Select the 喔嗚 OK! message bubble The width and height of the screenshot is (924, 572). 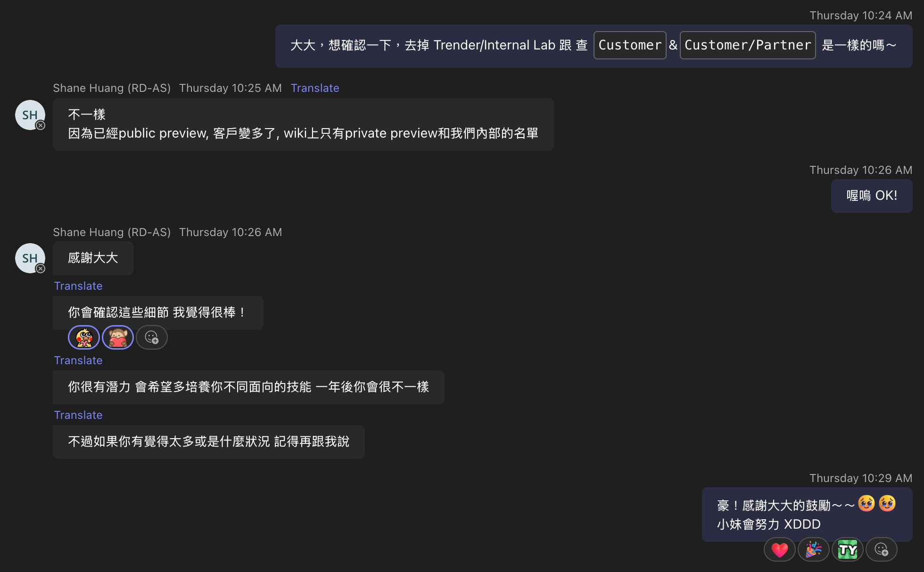(871, 196)
